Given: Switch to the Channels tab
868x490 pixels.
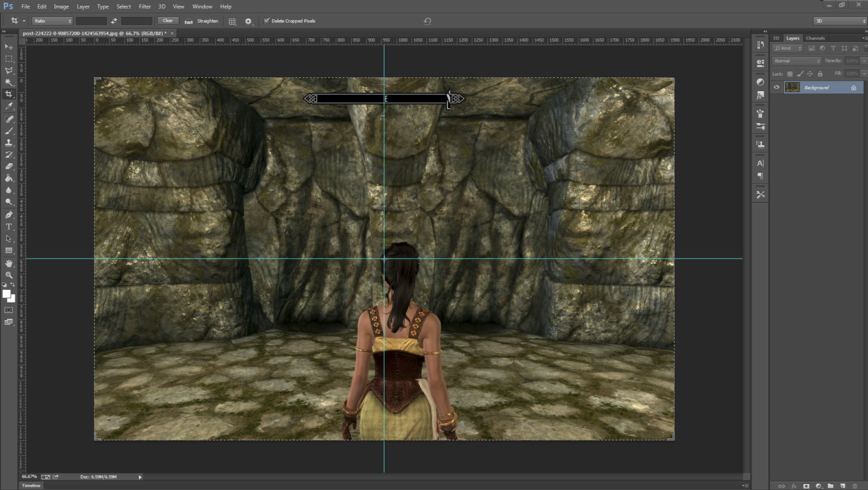Looking at the screenshot, I should pyautogui.click(x=816, y=38).
